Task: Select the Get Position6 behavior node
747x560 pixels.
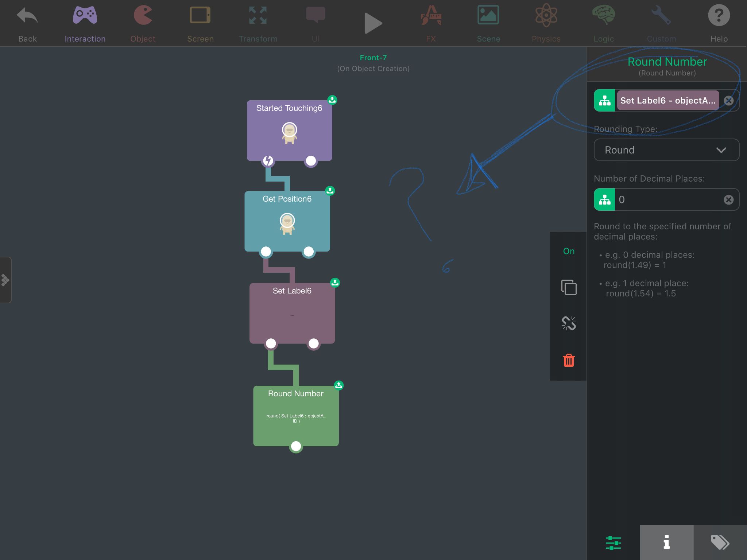Action: (287, 221)
